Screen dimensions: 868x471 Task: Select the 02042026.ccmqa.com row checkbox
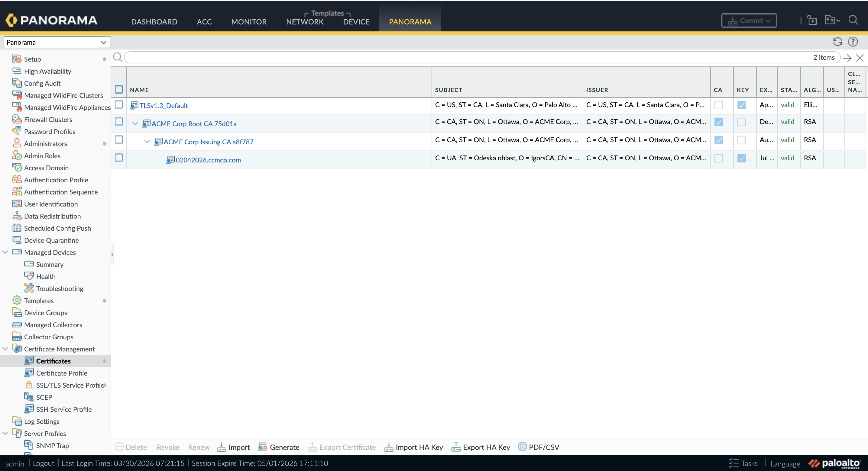[x=118, y=158]
